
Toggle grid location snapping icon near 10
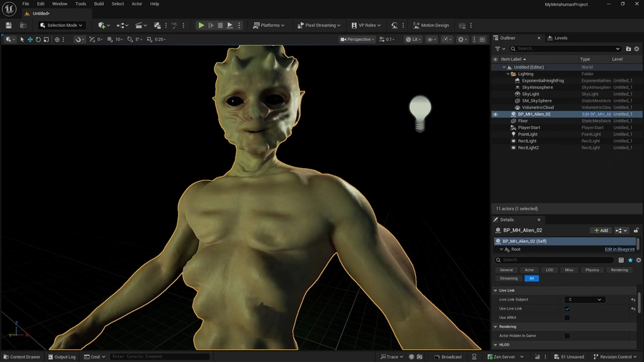tap(109, 39)
